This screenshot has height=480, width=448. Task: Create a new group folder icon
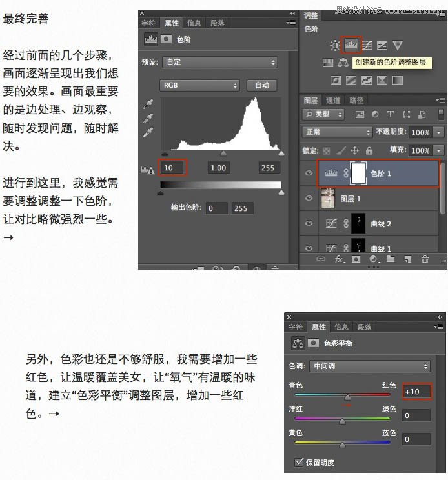391,259
